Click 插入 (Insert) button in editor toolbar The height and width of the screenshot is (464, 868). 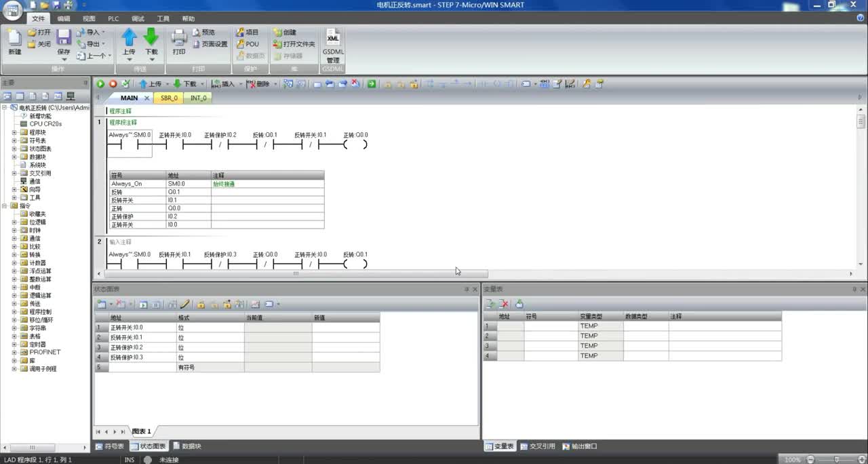tap(223, 84)
